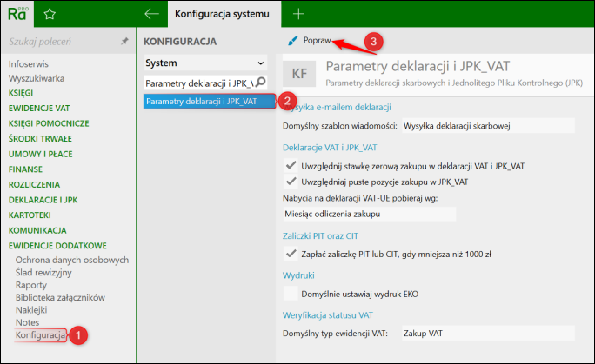Switch to Konfiguracja systemu tab

224,14
